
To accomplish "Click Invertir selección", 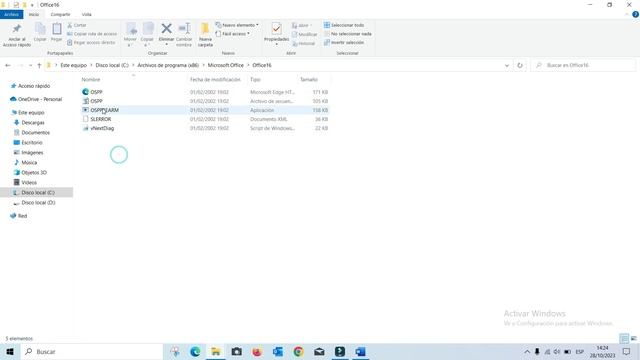I will point(344,42).
